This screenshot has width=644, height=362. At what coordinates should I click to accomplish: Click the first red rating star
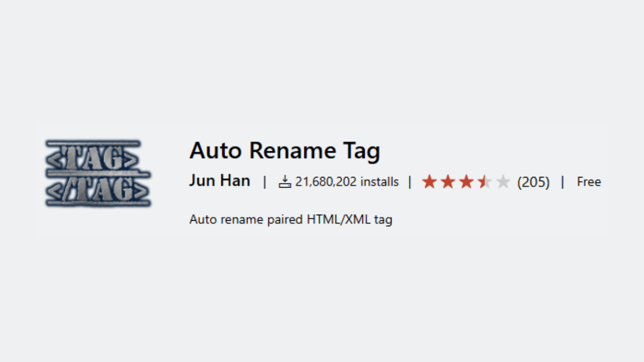(x=429, y=182)
